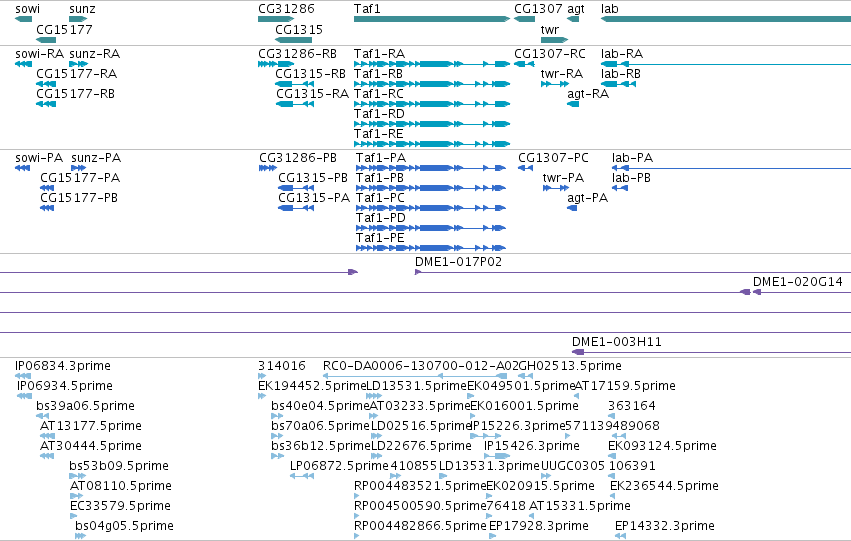
Task: Select the sunz gene label
Action: point(82,9)
